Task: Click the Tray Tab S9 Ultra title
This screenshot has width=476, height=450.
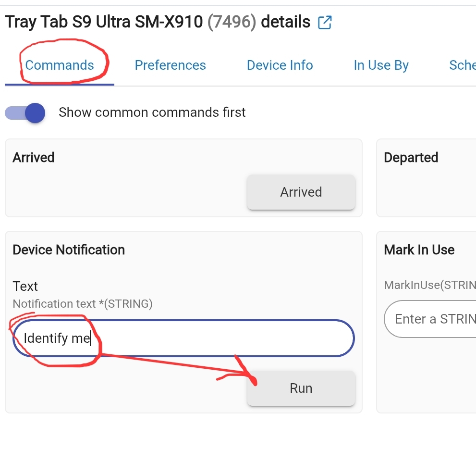Action: 104,22
